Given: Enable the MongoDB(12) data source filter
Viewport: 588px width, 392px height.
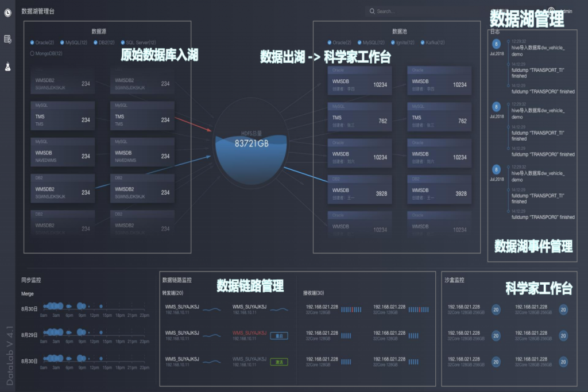Looking at the screenshot, I should [32, 53].
